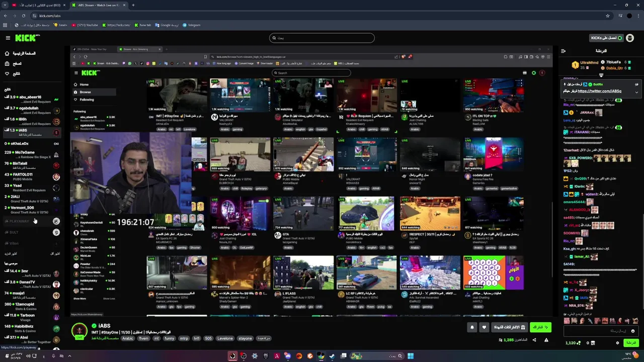Expand the pinned message chevron
This screenshot has width=644, height=362.
pyautogui.click(x=636, y=92)
